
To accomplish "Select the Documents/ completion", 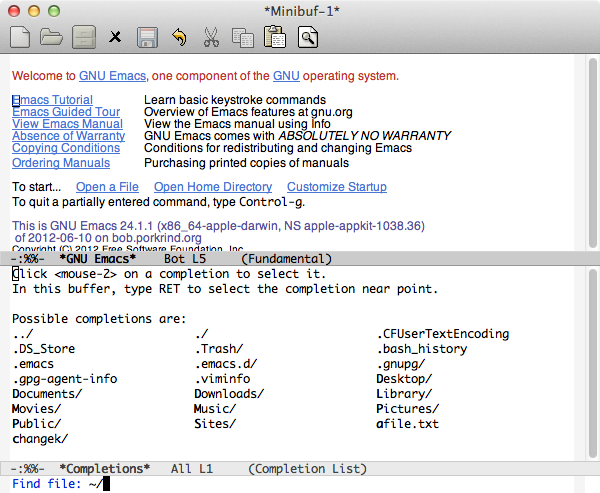I will [x=47, y=394].
